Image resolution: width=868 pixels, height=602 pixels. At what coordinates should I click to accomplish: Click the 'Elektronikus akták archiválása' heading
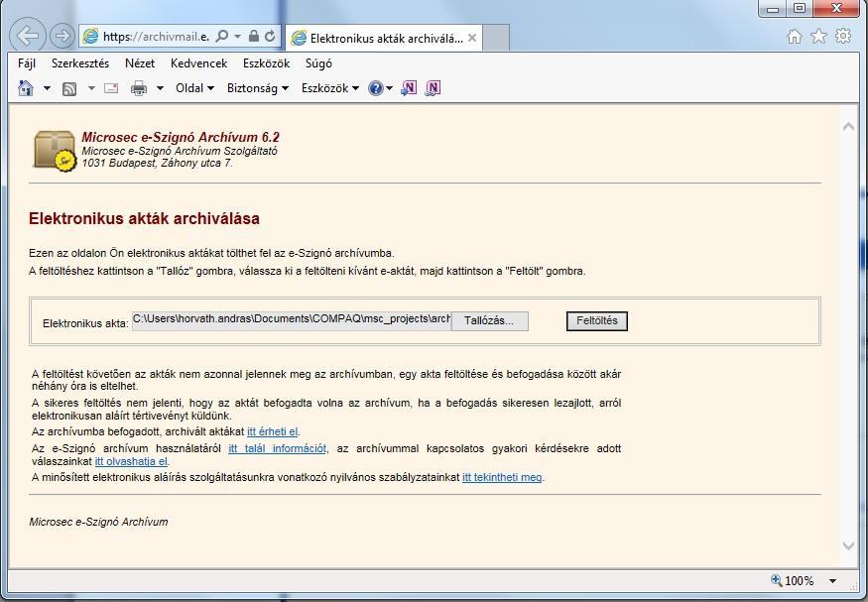pos(144,218)
